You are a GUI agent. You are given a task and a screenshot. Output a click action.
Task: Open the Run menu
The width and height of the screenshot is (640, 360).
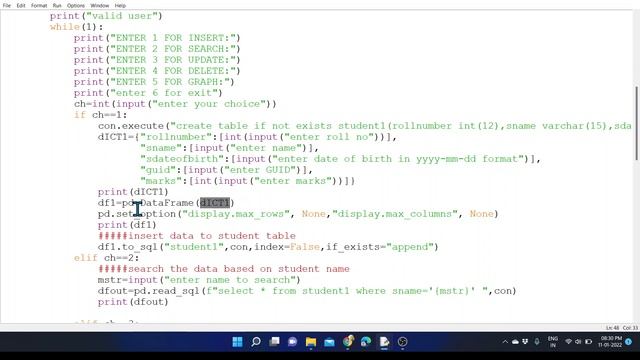[57, 5]
